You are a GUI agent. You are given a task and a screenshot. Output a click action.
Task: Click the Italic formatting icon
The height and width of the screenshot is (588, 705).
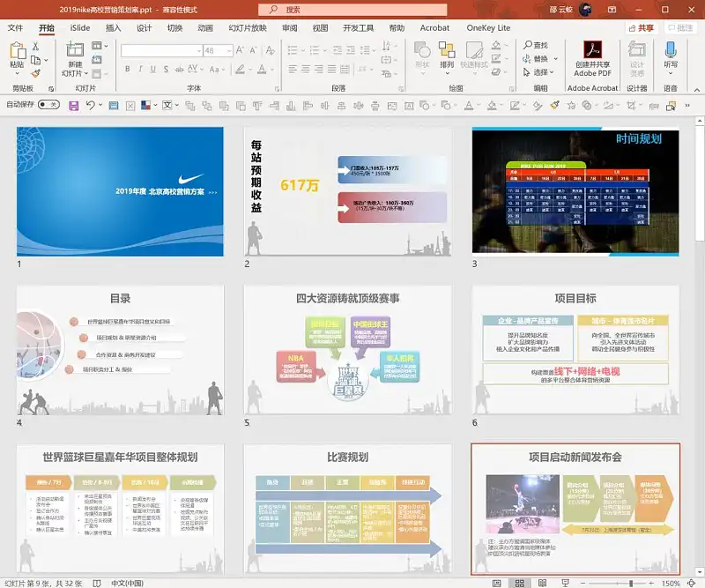point(140,69)
